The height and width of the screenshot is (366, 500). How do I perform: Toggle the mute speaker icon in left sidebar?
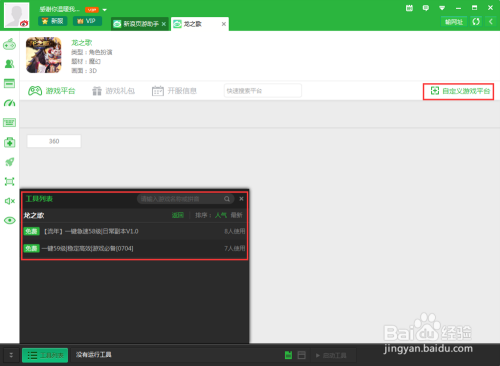(x=9, y=201)
